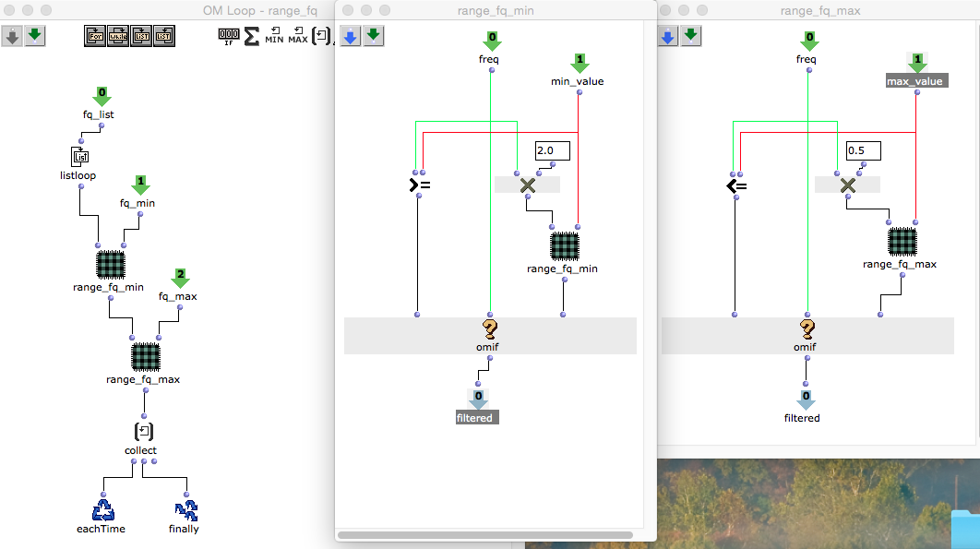Select recursive range_fq_min box in middle window
Image resolution: width=980 pixels, height=549 pixels.
coord(565,246)
